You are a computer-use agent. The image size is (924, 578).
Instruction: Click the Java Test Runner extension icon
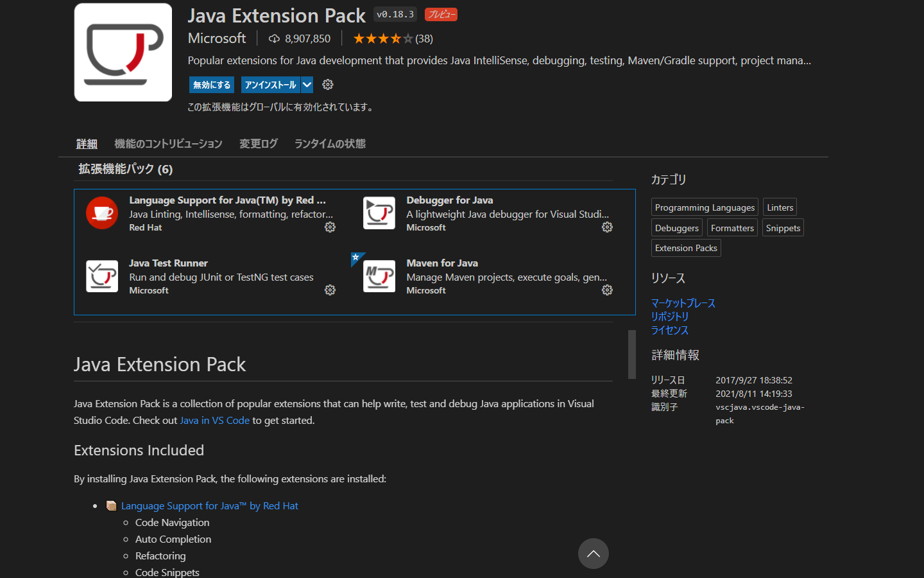[x=102, y=276]
